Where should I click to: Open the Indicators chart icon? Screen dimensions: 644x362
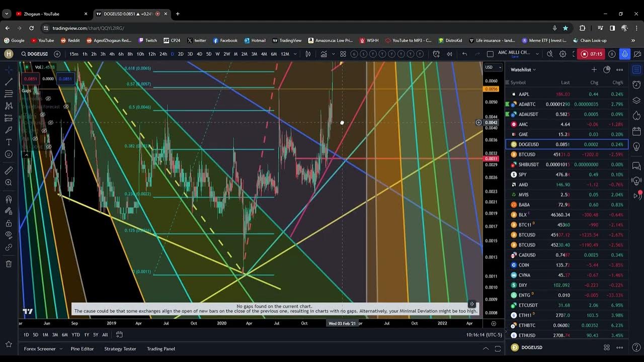tap(324, 54)
